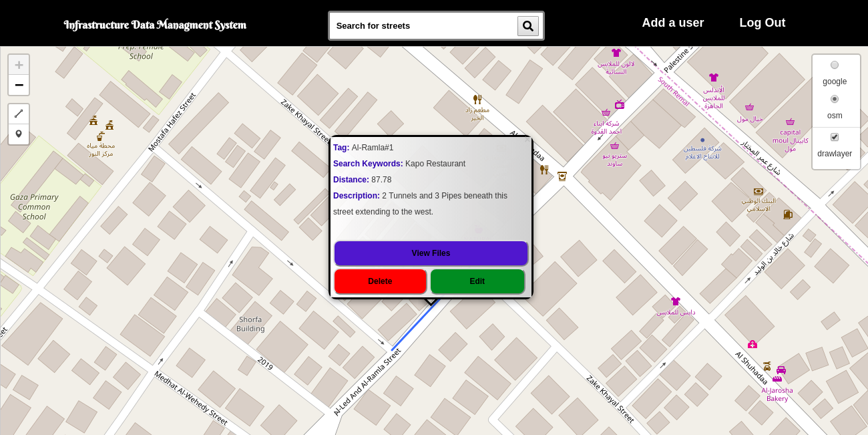The image size is (868, 435).
Task: Click the pharmacy icon near Al Shuhadaa
Action: pyautogui.click(x=752, y=344)
